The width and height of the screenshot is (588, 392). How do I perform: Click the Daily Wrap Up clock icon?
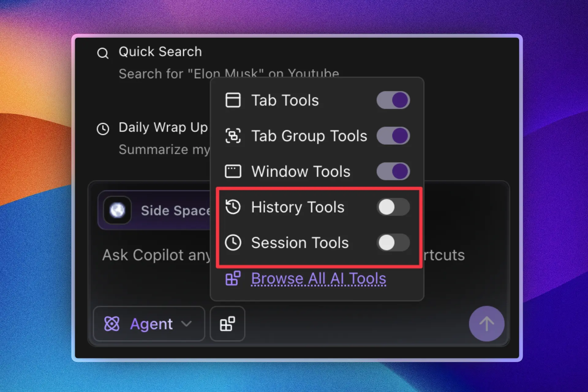pos(103,129)
